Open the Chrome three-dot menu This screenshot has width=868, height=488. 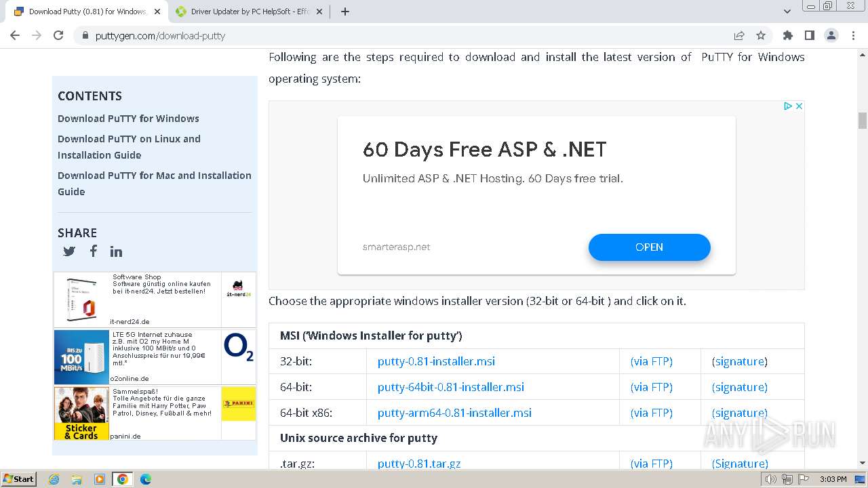click(852, 35)
